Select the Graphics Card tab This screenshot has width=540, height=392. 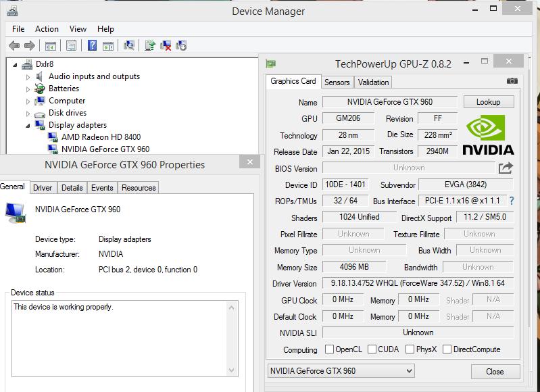[293, 81]
